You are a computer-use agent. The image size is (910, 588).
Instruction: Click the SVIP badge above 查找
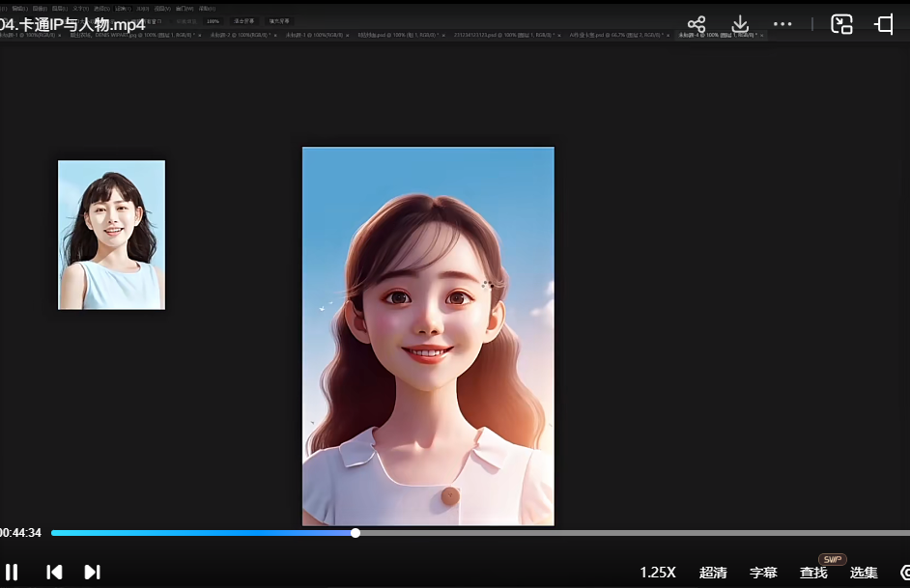point(832,559)
